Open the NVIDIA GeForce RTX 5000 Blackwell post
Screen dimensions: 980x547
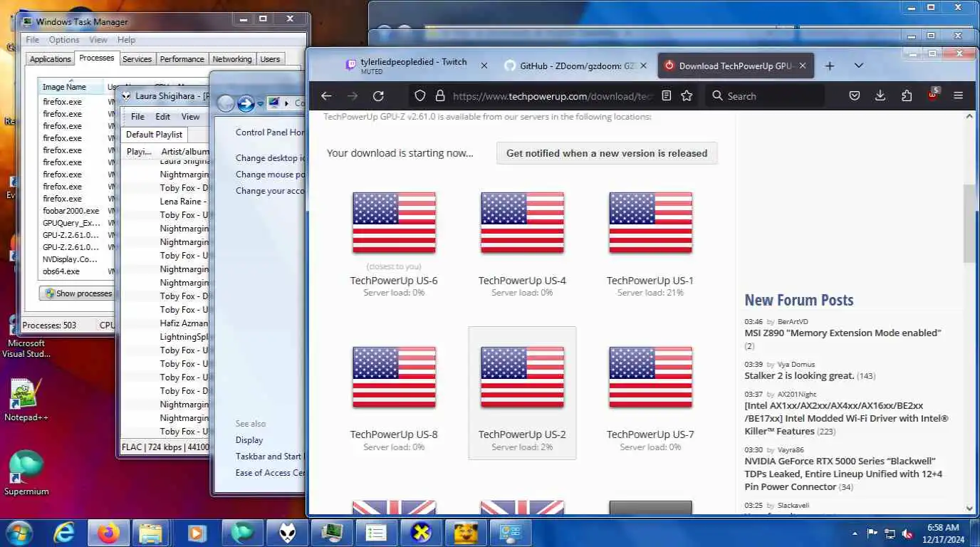click(843, 474)
